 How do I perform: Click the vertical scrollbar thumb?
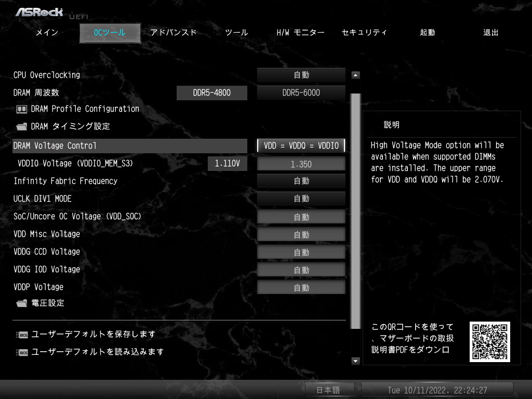(355, 211)
